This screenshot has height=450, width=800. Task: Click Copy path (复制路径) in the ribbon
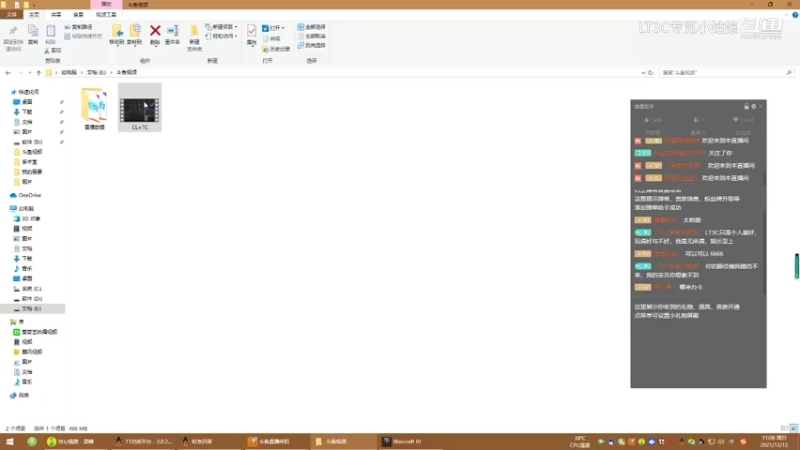79,27
